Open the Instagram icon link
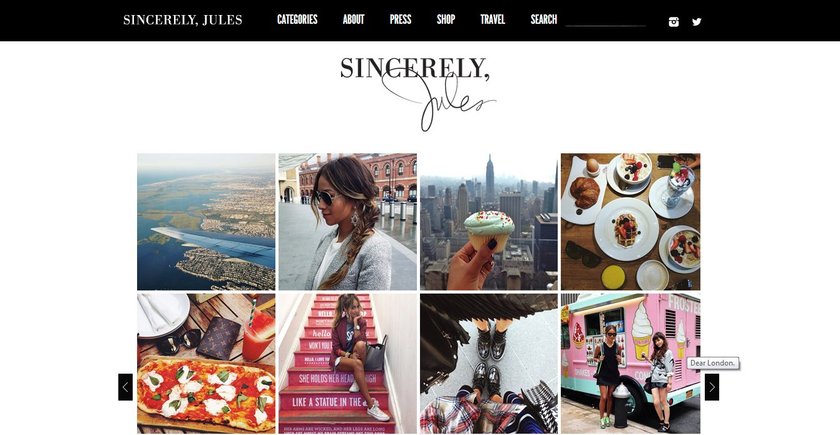The height and width of the screenshot is (435, 840). coord(674,22)
